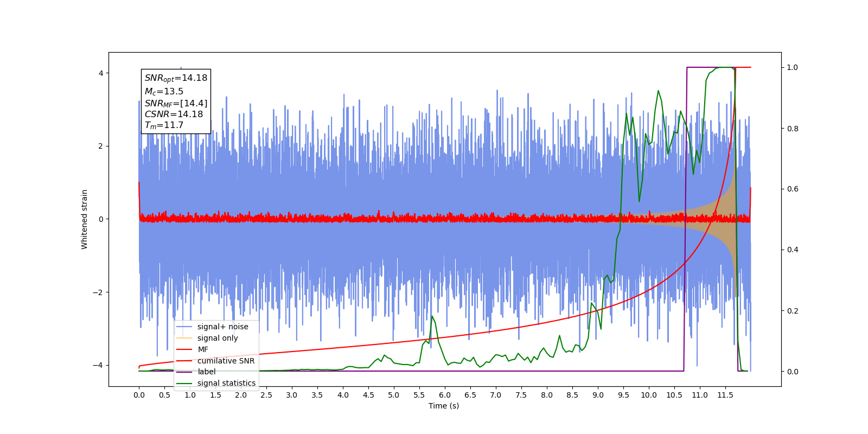Click the left y-axis tick label −4
This screenshot has width=868, height=434.
coord(98,365)
